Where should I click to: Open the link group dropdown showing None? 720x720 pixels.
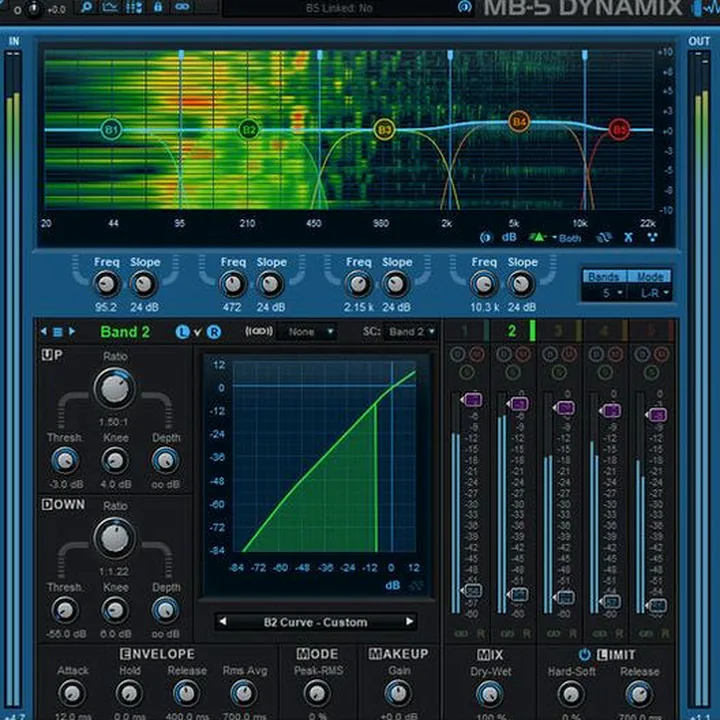pos(308,332)
